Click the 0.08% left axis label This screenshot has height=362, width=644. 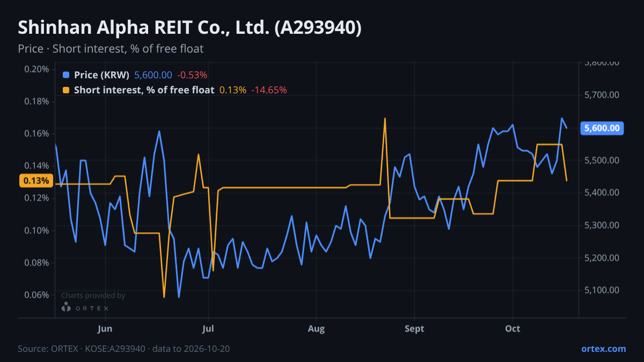pyautogui.click(x=36, y=263)
